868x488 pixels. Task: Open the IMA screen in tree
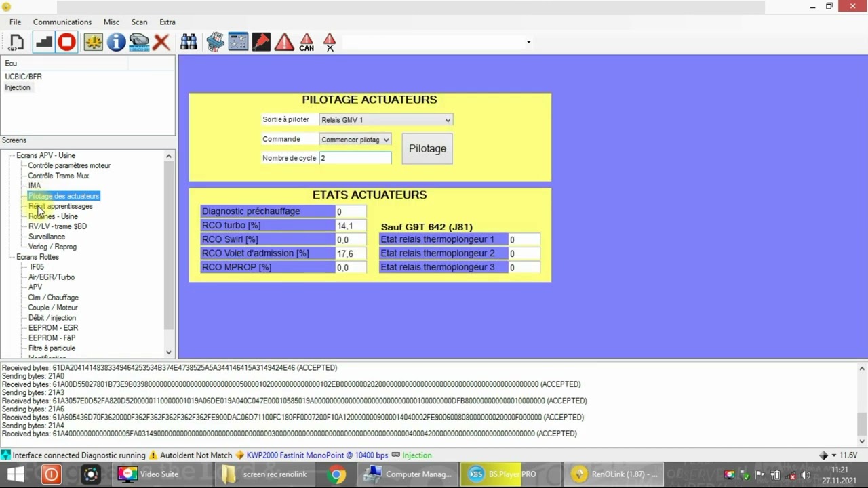pos(35,186)
